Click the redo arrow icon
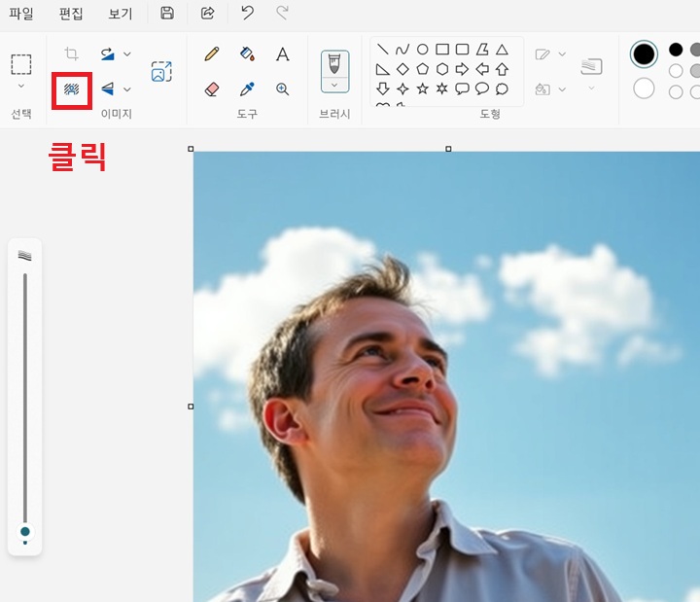The height and width of the screenshot is (602, 700). pyautogui.click(x=282, y=13)
